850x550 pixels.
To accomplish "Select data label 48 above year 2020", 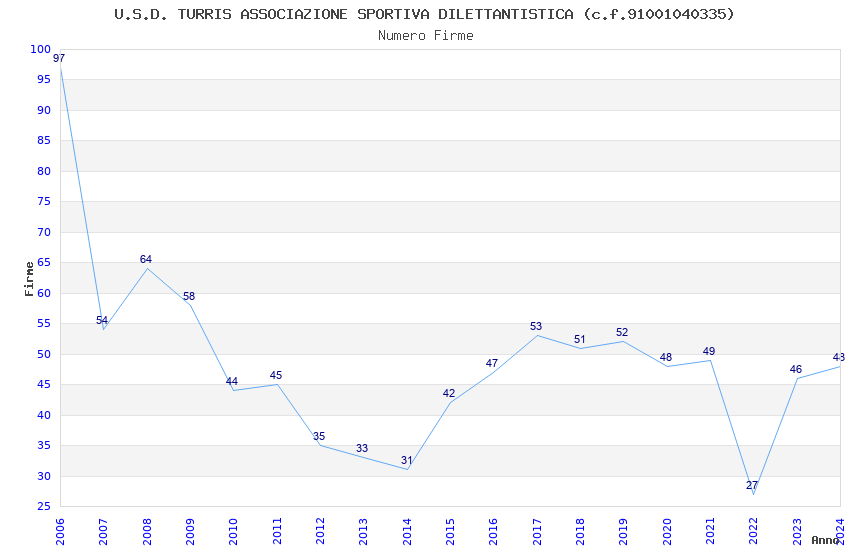I will pos(666,357).
